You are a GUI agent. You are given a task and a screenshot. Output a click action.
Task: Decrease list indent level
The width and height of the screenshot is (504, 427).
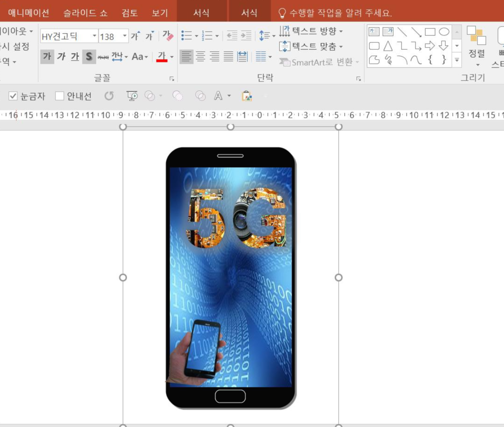[232, 35]
